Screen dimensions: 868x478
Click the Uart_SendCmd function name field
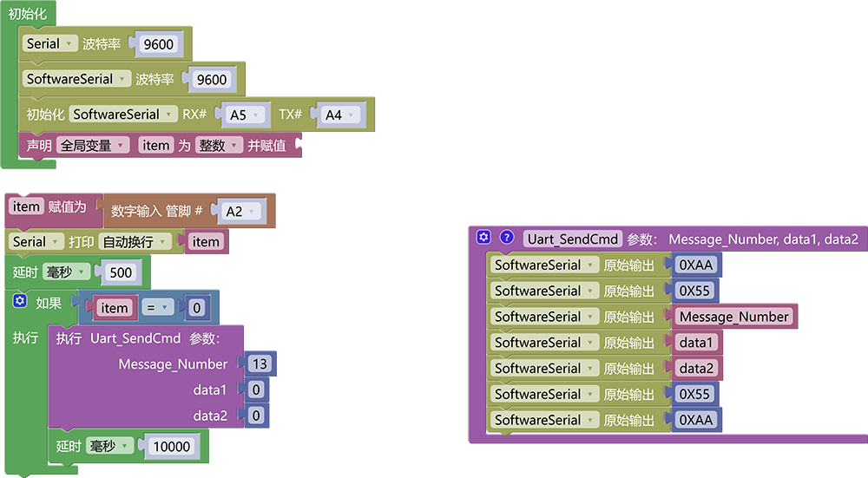[572, 239]
